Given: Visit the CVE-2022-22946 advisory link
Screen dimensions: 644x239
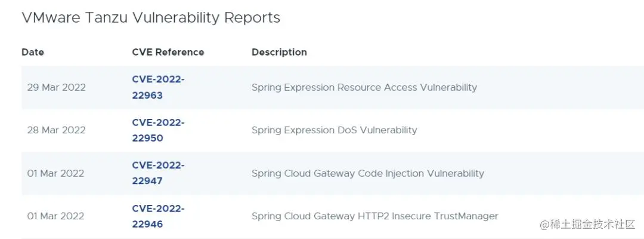Looking at the screenshot, I should click(158, 216).
